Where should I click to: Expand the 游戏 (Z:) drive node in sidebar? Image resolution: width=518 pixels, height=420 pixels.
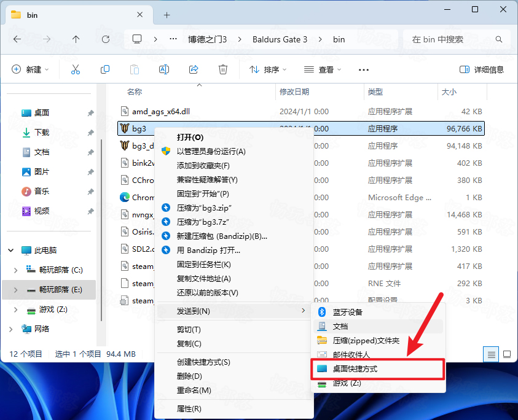(15, 309)
